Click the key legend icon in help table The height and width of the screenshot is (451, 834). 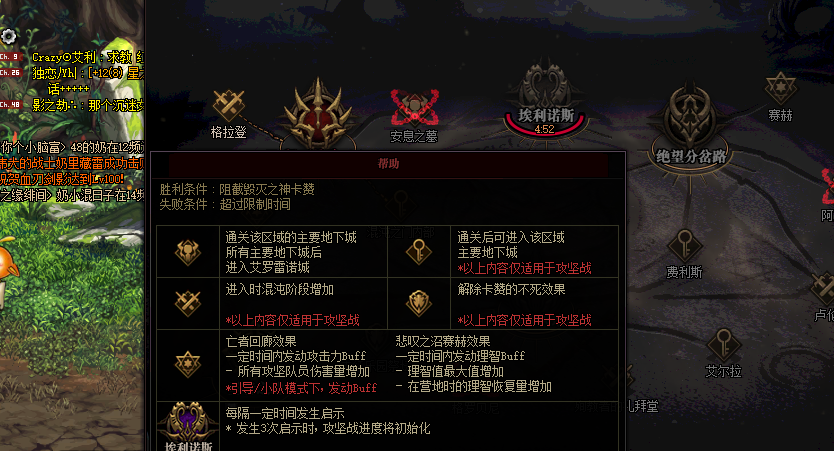(419, 252)
